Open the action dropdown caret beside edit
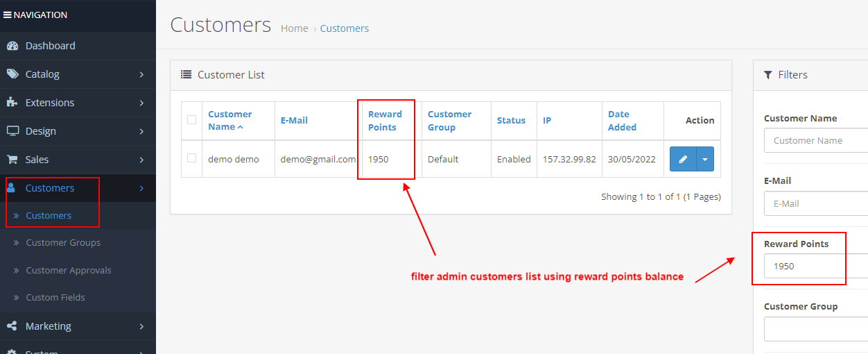Screen dimensions: 868x354 [x=704, y=159]
